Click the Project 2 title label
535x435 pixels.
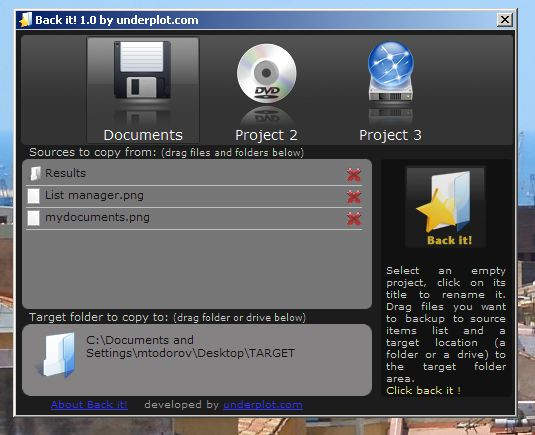266,135
